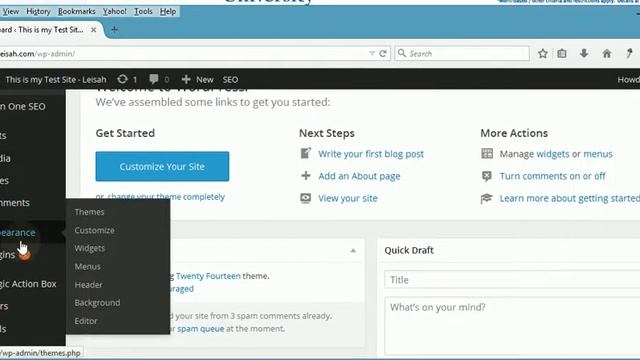Image resolution: width=640 pixels, height=360 pixels.
Task: Click the comments toggle icon in More Actions
Action: (x=487, y=176)
